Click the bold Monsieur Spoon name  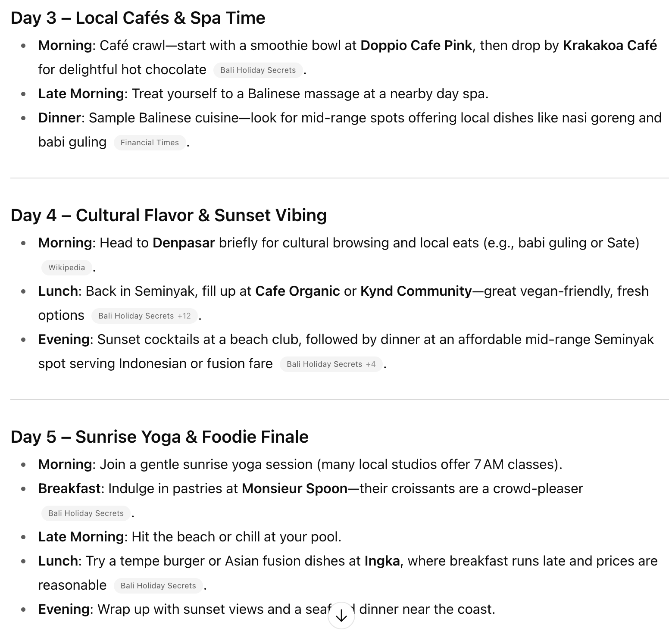(294, 489)
